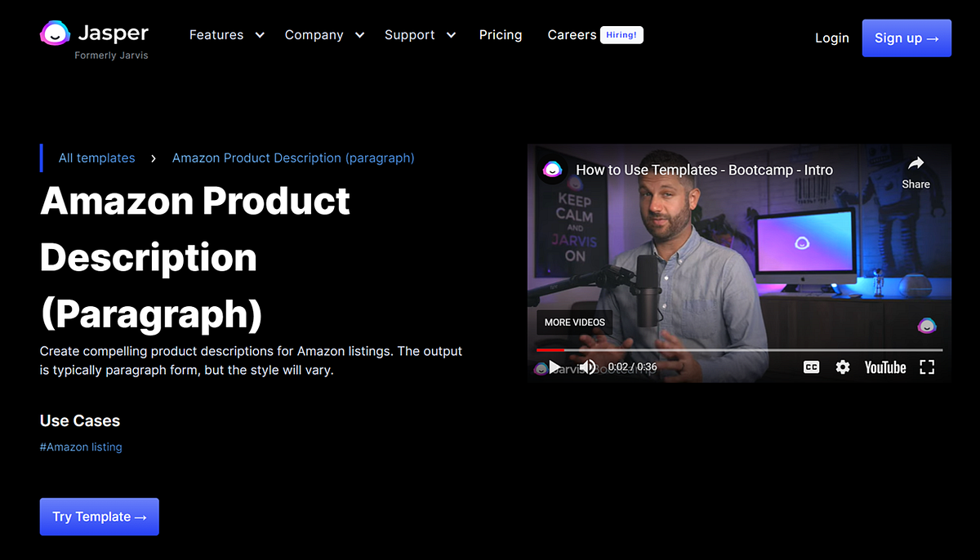Open the Careers page
This screenshot has height=560, width=980.
pyautogui.click(x=572, y=35)
